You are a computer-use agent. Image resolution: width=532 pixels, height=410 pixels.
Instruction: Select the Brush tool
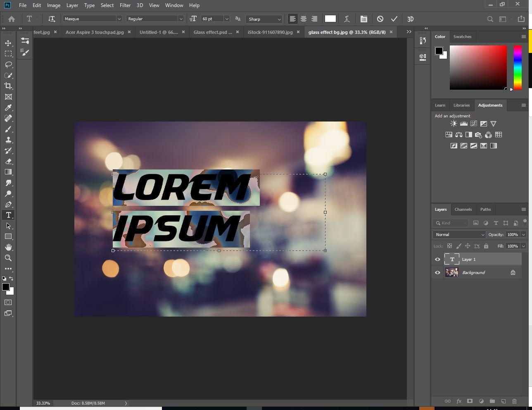coord(8,129)
